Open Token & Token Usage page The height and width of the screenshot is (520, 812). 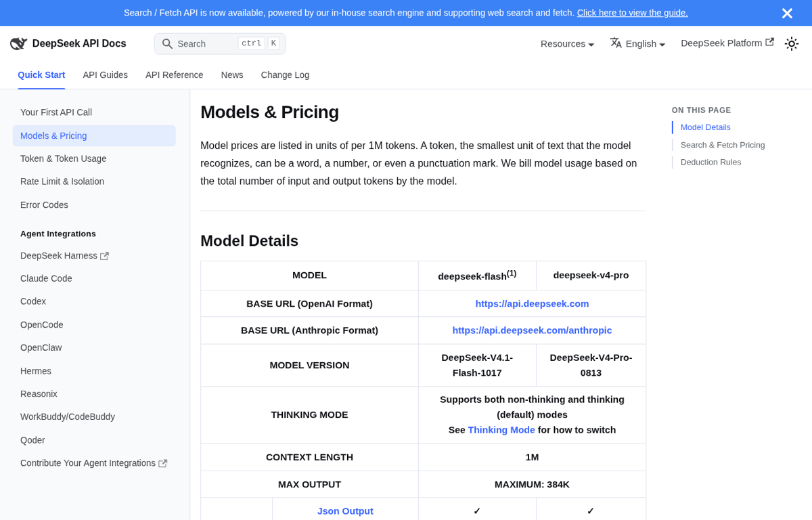[x=94, y=158]
